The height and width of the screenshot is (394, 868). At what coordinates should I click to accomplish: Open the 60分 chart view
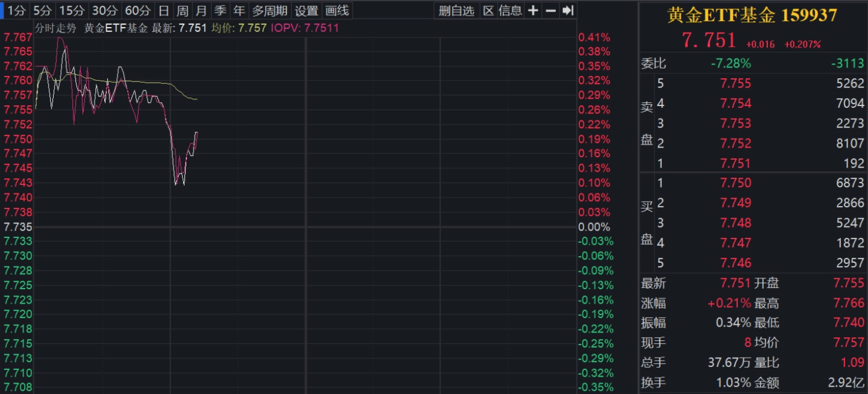pyautogui.click(x=137, y=10)
